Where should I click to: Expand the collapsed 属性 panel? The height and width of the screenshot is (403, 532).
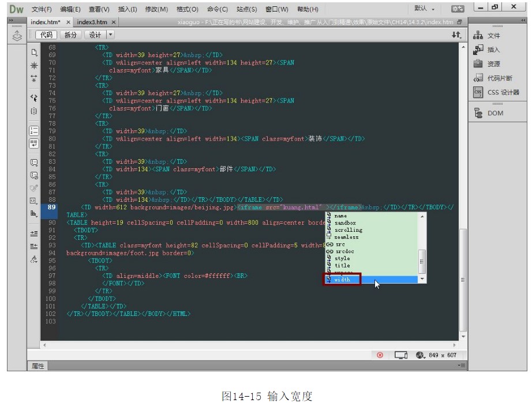point(38,366)
